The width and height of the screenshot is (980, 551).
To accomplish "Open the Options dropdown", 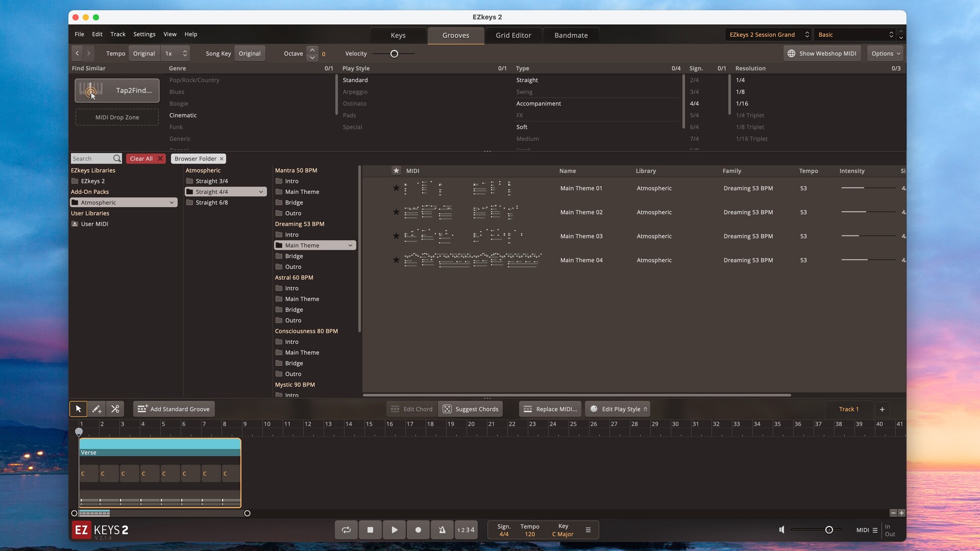I will point(886,54).
